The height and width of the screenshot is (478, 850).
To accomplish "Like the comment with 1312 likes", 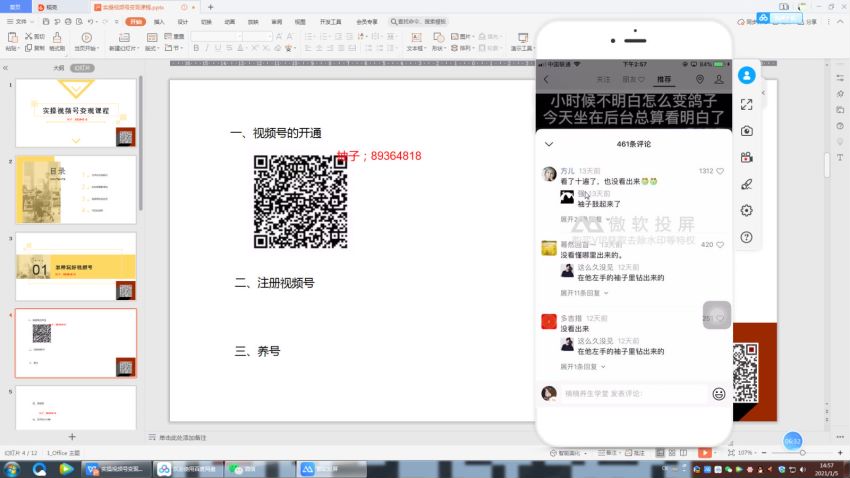I will (x=720, y=171).
